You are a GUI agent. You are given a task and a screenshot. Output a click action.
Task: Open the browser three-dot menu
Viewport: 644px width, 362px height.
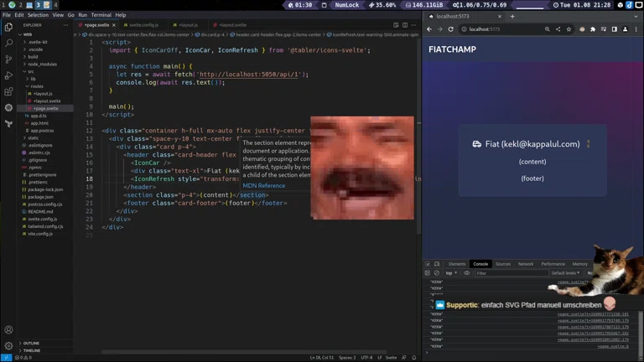(636, 29)
